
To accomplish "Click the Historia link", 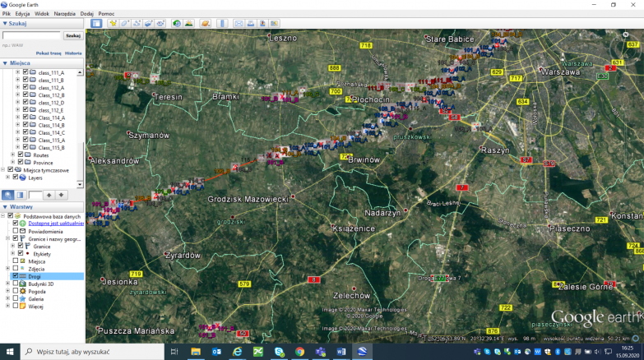I will [x=73, y=53].
